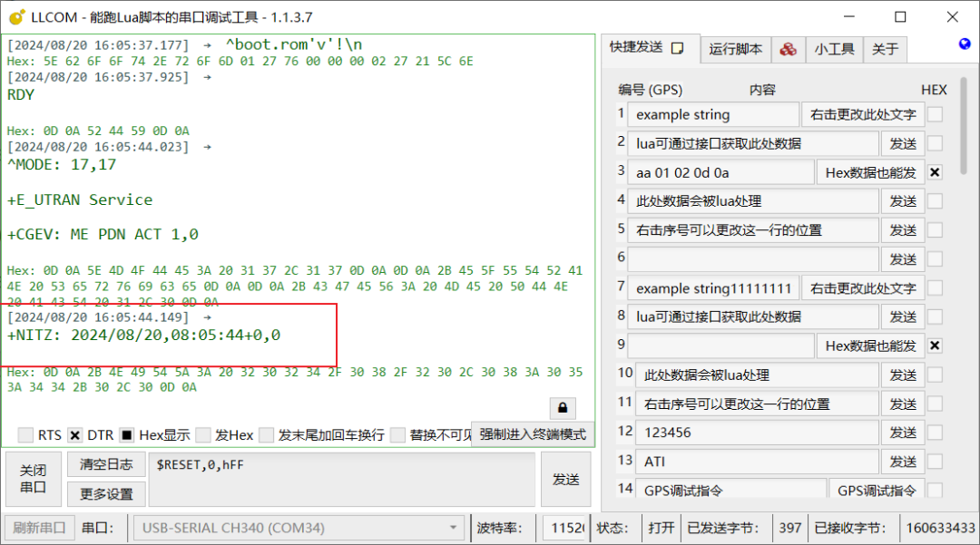Click the empty row 6 content field
The width and height of the screenshot is (980, 545).
pos(753,259)
